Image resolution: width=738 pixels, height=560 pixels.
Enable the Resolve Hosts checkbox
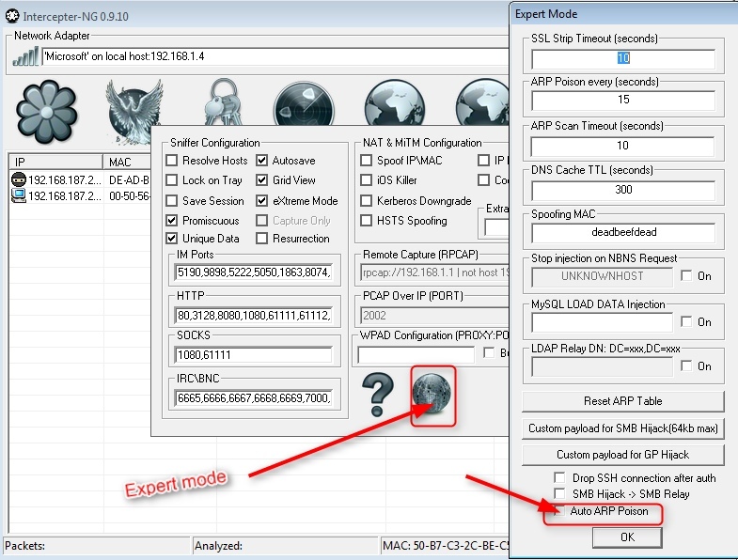(172, 161)
